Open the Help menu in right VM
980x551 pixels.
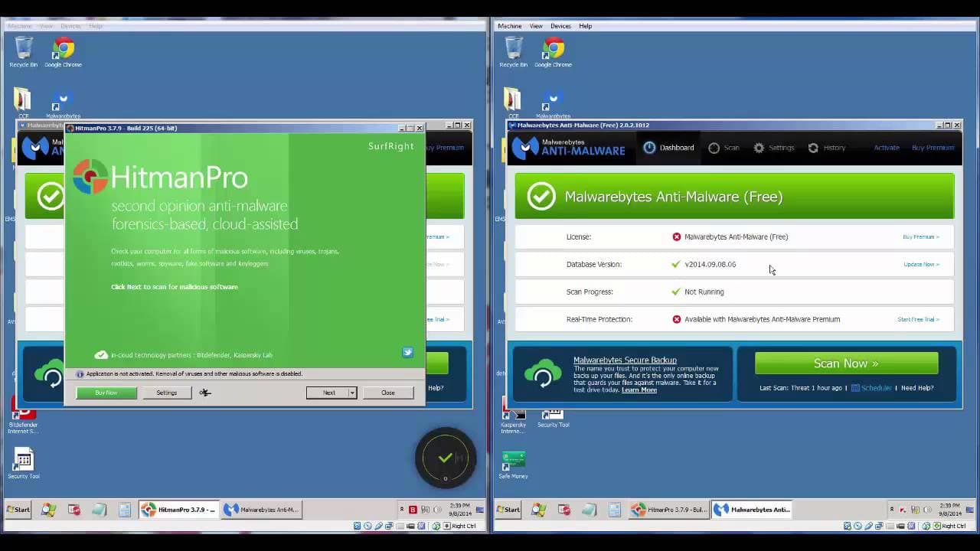click(x=585, y=26)
